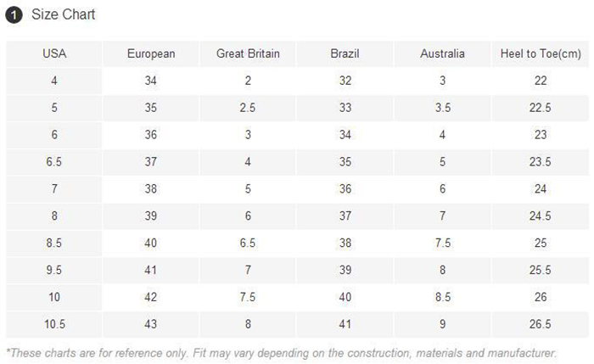Click the Great Britain column header
The image size is (594, 364).
pos(248,53)
